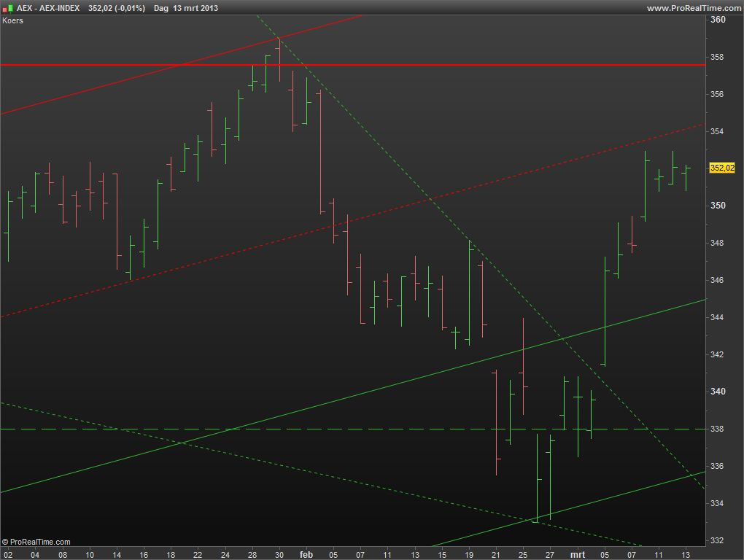Click the Koers panel label
Viewport: 744px width, 560px height.
13,20
